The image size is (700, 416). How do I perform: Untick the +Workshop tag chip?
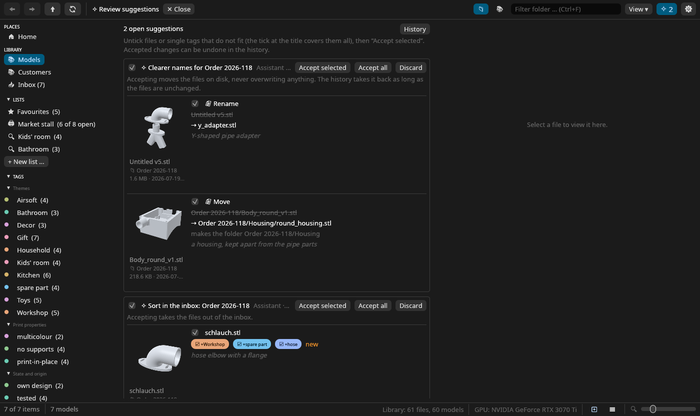210,344
